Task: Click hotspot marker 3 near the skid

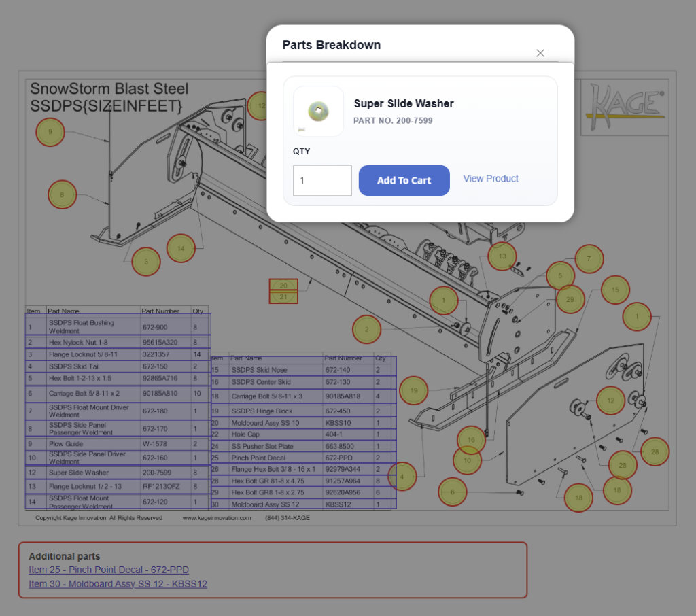Action: pos(146,262)
